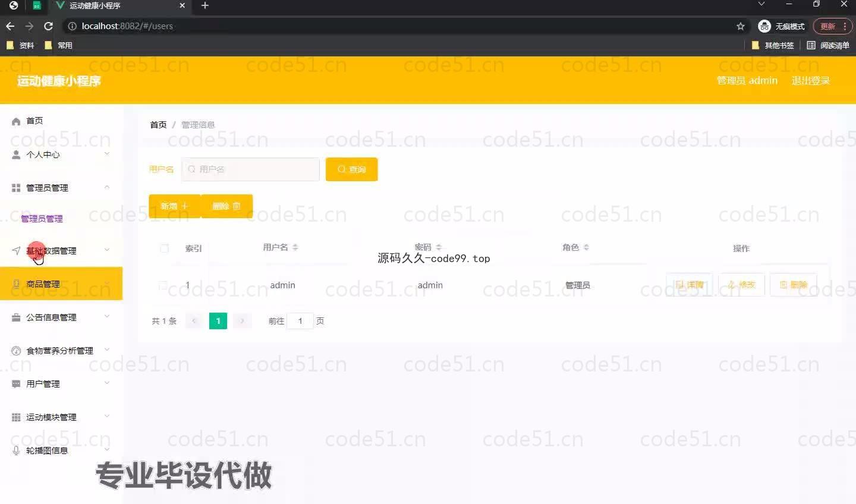Click the person icon beside 个人中心

(16, 155)
